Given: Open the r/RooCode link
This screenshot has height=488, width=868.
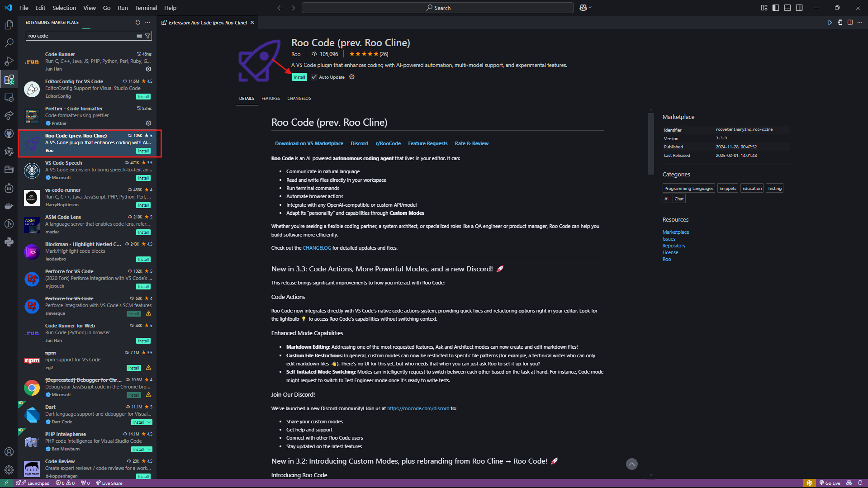Looking at the screenshot, I should pos(388,143).
